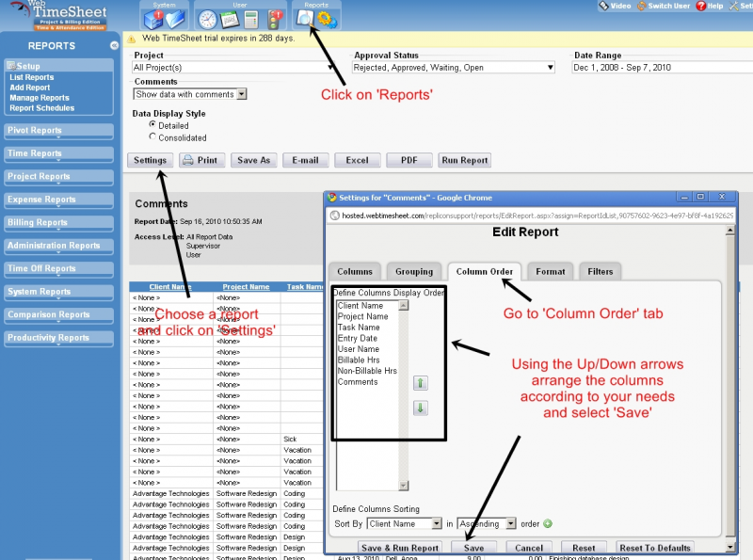Click the E-mail button
This screenshot has width=753, height=560.
[305, 160]
